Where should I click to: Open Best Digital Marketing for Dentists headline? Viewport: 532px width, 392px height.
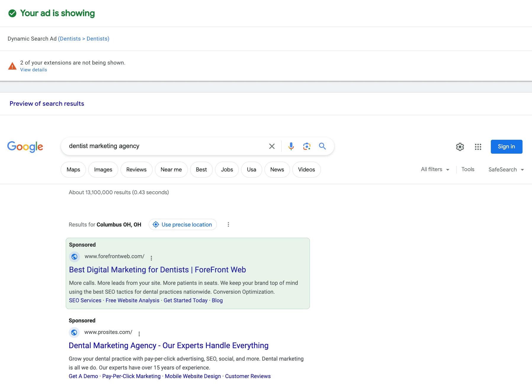157,270
